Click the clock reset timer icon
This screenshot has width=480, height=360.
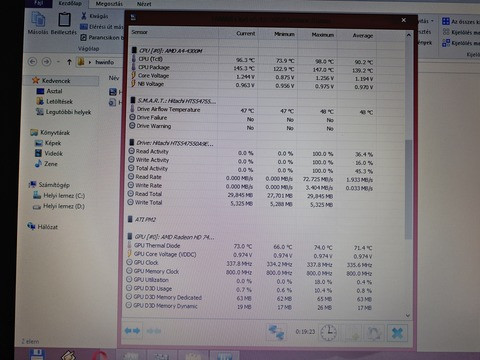328,333
